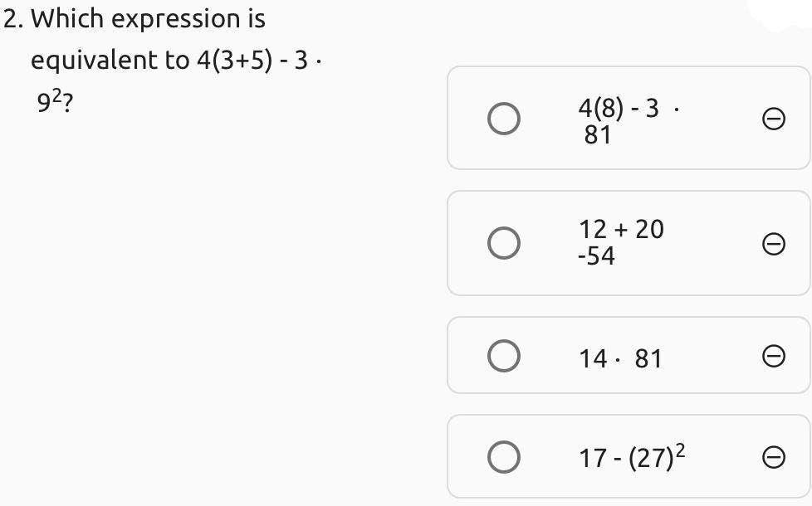This screenshot has height=506, width=812.
Task: Click the words "Which expression is"
Action: [x=148, y=19]
